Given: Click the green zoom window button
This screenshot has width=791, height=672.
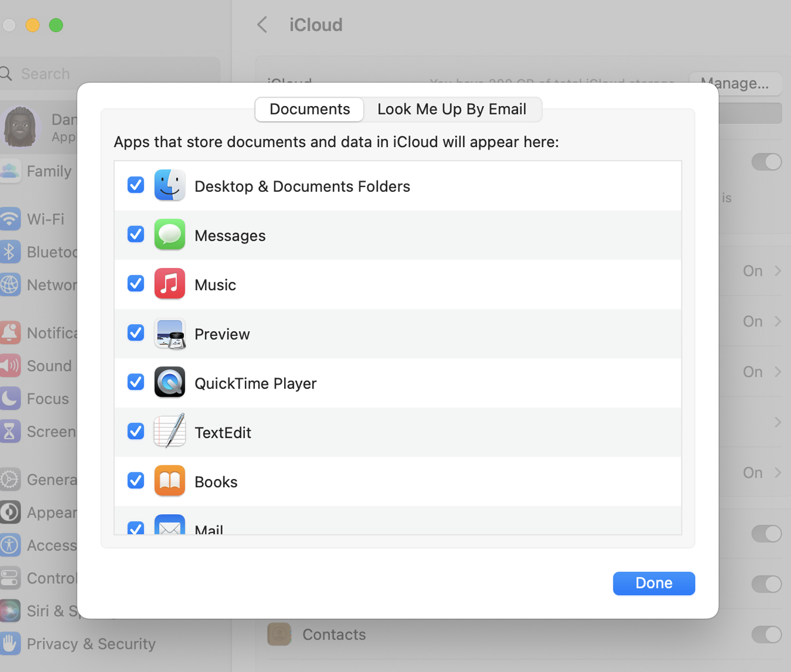Looking at the screenshot, I should click(56, 25).
